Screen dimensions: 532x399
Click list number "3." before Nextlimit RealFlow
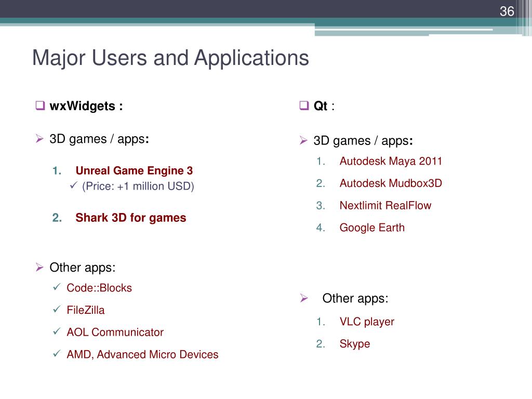[x=321, y=206]
